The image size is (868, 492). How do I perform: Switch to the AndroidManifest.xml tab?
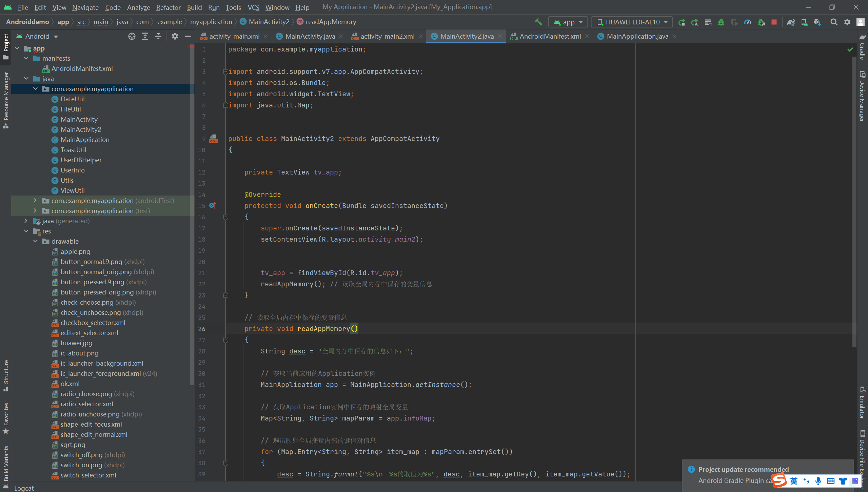pyautogui.click(x=550, y=36)
